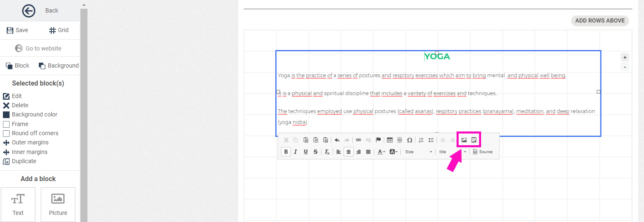The width and height of the screenshot is (644, 222).
Task: Click the insert image icon in editor toolbar
Action: pyautogui.click(x=464, y=140)
